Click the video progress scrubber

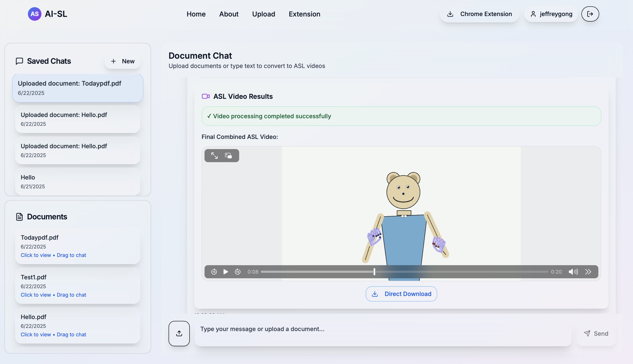374,272
